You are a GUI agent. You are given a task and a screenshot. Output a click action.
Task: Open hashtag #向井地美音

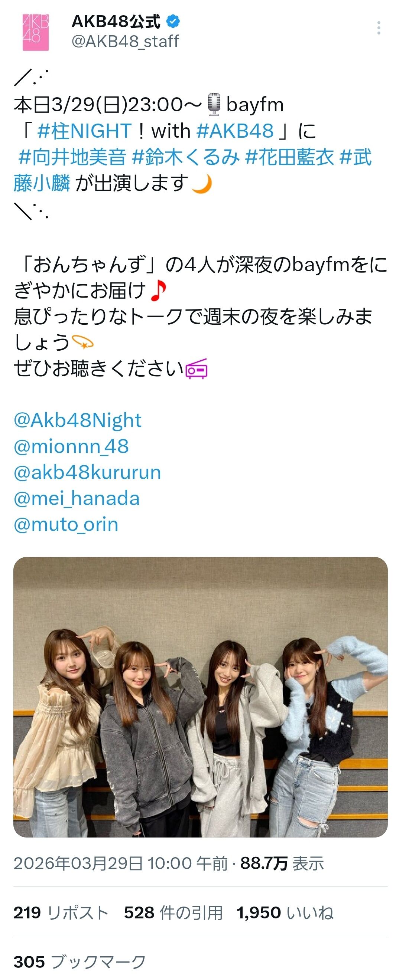[x=72, y=157]
